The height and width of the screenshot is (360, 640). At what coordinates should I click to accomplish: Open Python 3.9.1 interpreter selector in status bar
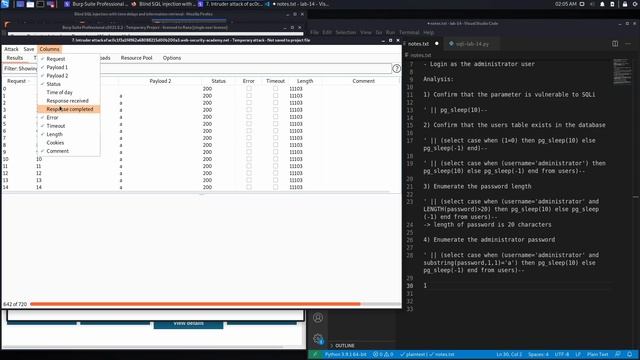(x=345, y=354)
